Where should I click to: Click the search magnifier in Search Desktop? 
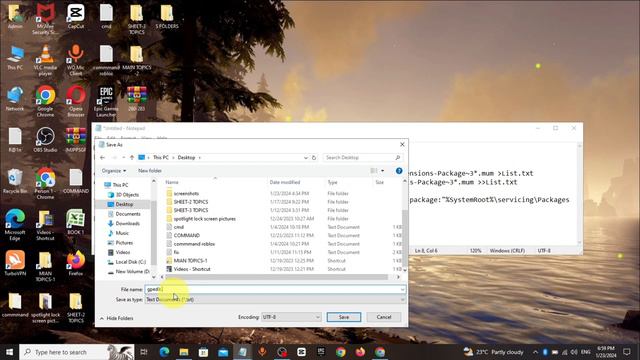[398, 158]
